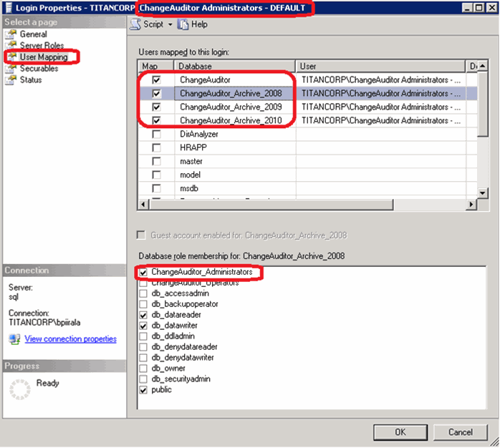Toggle map checkbox for ChangeAuditor_Archive_2010
The image size is (500, 448).
156,120
